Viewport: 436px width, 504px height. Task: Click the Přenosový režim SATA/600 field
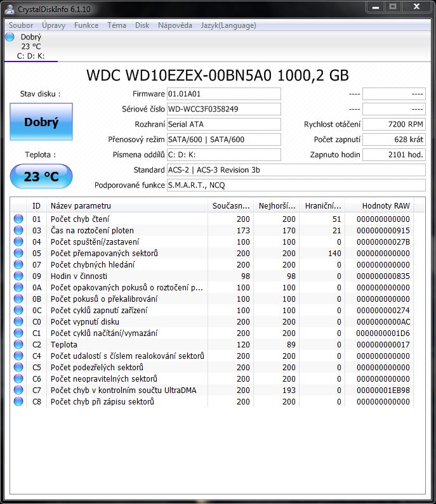coord(224,139)
